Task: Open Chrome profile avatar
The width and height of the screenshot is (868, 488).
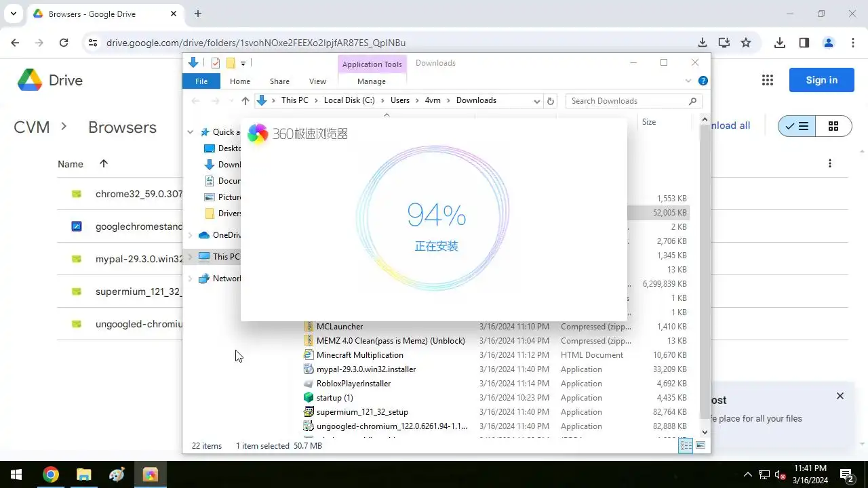Action: tap(829, 43)
